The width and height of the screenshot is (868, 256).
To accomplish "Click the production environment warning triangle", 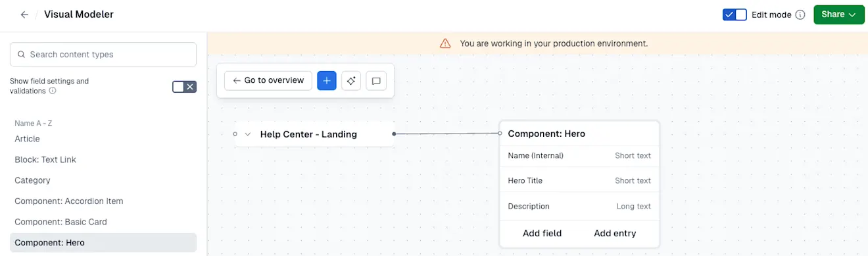I will point(445,43).
